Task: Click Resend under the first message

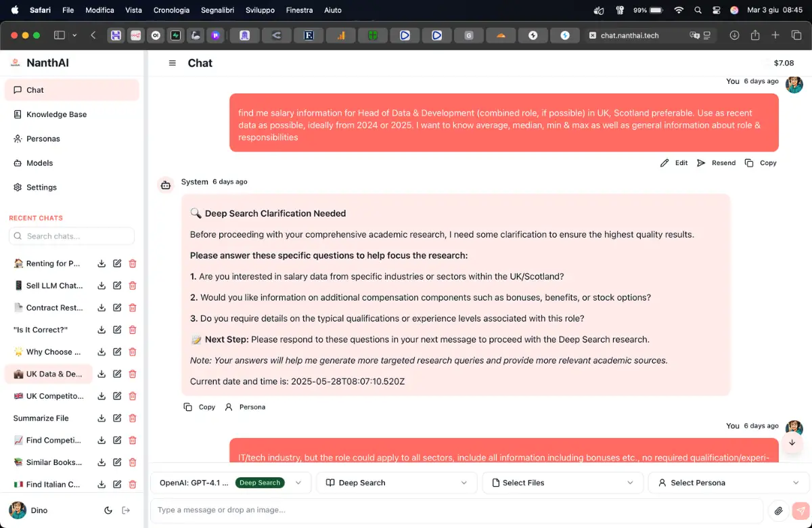Action: tap(717, 163)
